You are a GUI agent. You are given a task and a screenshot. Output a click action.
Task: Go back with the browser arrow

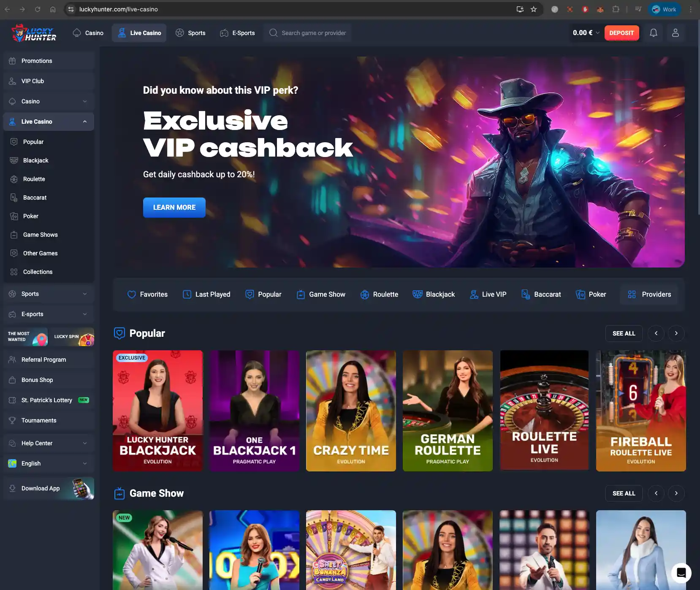7,9
